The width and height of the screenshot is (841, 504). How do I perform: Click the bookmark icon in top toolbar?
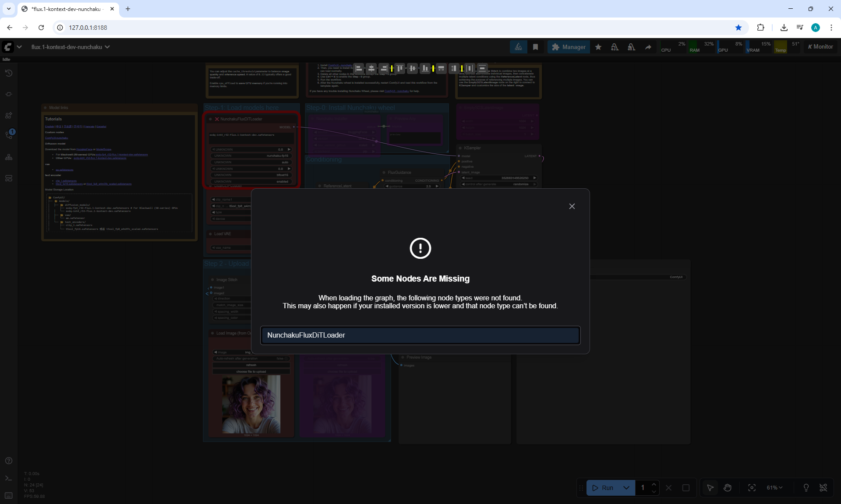click(535, 47)
